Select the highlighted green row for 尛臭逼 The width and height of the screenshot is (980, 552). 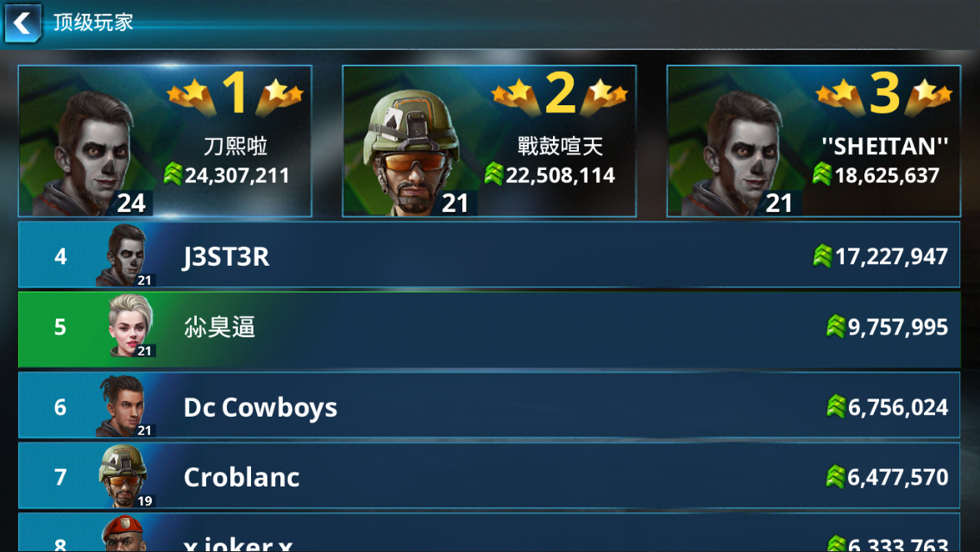[x=489, y=329]
